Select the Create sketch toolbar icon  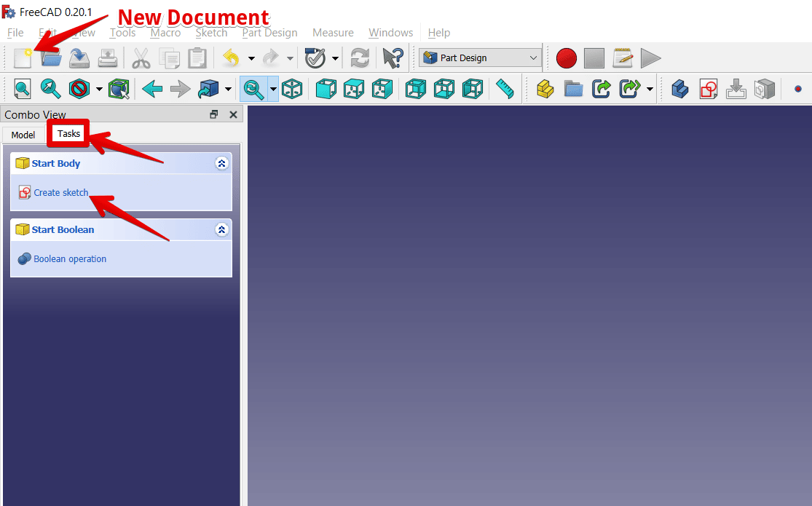coord(708,89)
